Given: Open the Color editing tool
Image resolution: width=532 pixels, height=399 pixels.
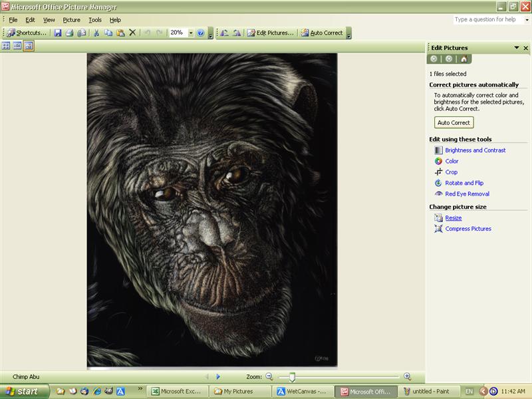Looking at the screenshot, I should point(452,161).
